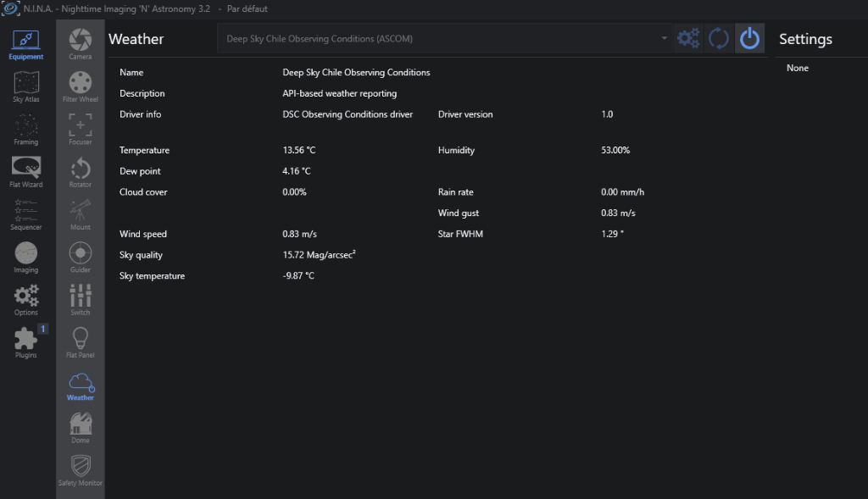Open the Plugins section
The height and width of the screenshot is (499, 868).
pyautogui.click(x=26, y=343)
